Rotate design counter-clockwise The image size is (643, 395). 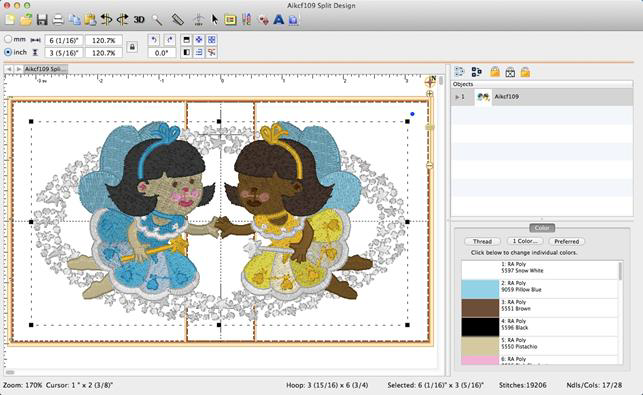click(x=153, y=40)
